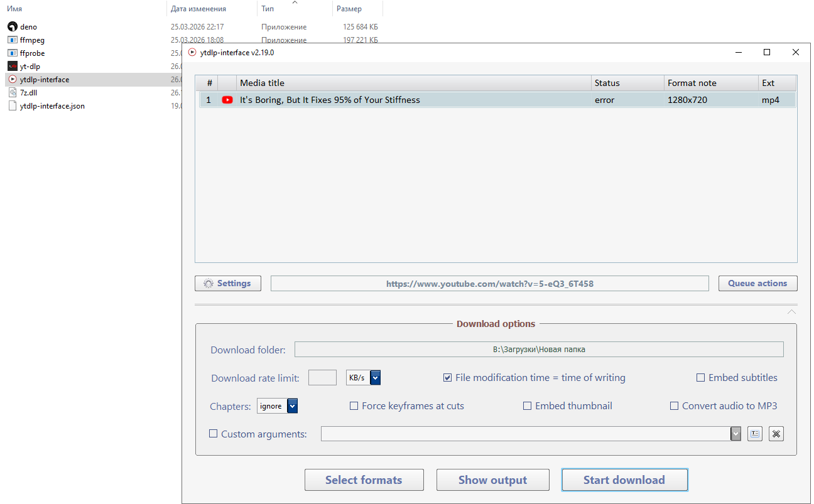Click the Format note column header
Screen dimensions: 814x504
(711, 83)
